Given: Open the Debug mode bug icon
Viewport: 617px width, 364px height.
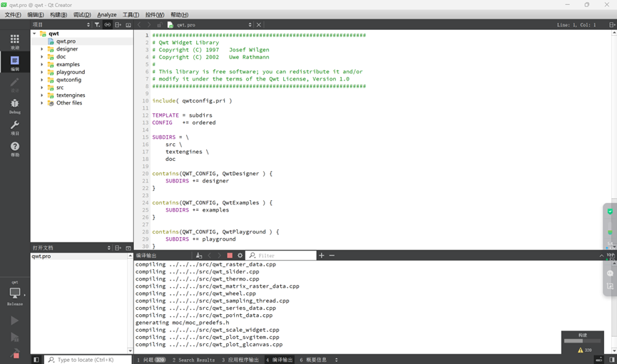Looking at the screenshot, I should (14, 105).
